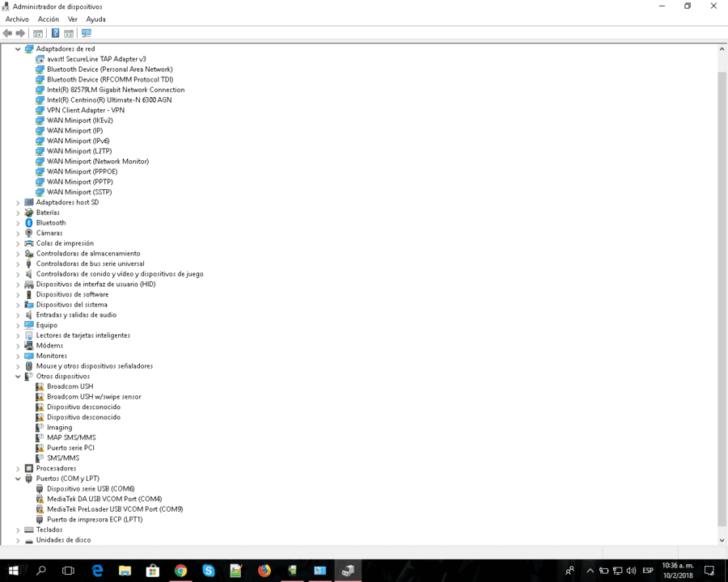Open the Action Center notifications icon
This screenshot has height=582, width=728.
coord(709,571)
